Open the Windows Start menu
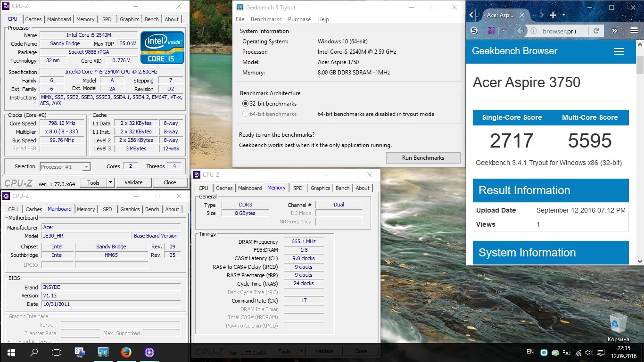Image resolution: width=644 pixels, height=362 pixels. click(x=11, y=352)
